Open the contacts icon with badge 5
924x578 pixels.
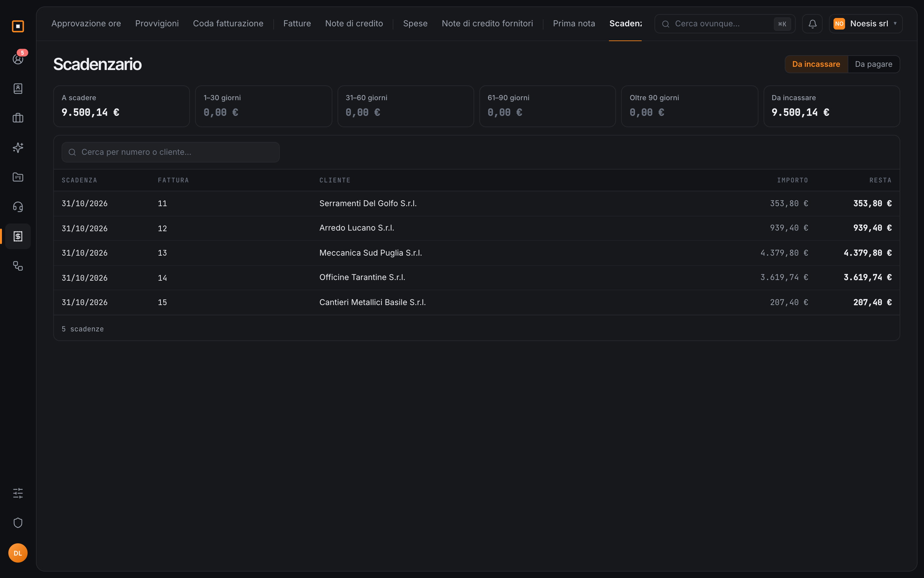(x=18, y=59)
